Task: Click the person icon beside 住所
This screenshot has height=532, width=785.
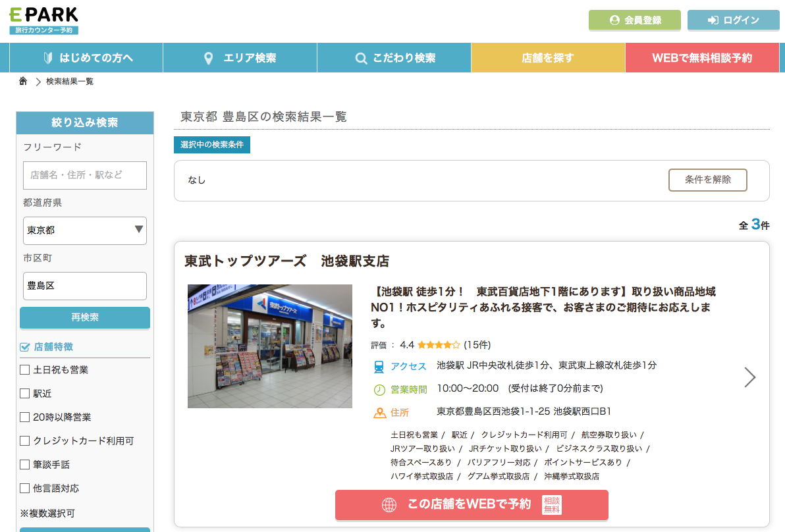Action: coord(379,411)
